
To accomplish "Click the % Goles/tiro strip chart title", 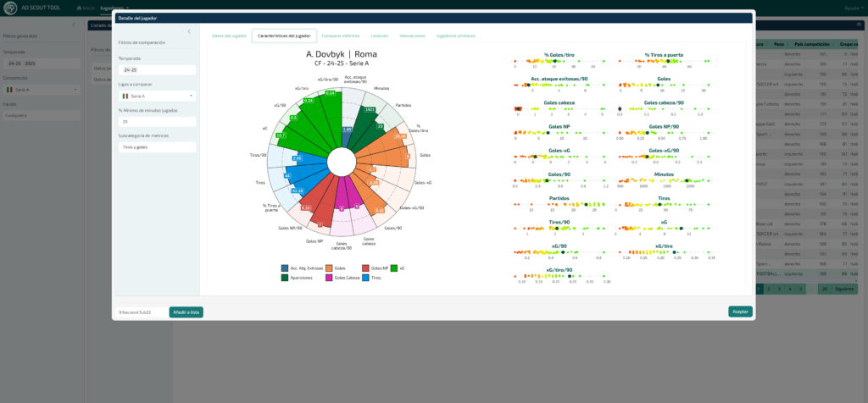I will coord(559,55).
